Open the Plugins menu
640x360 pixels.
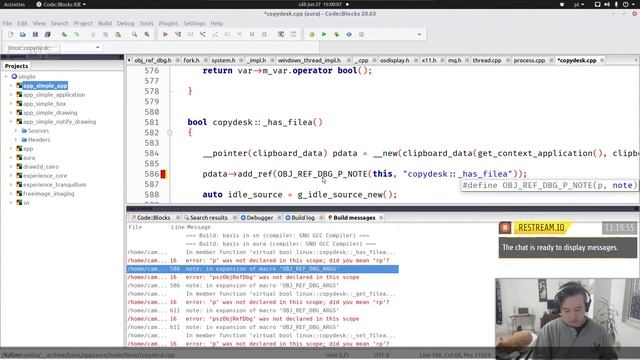(x=169, y=23)
